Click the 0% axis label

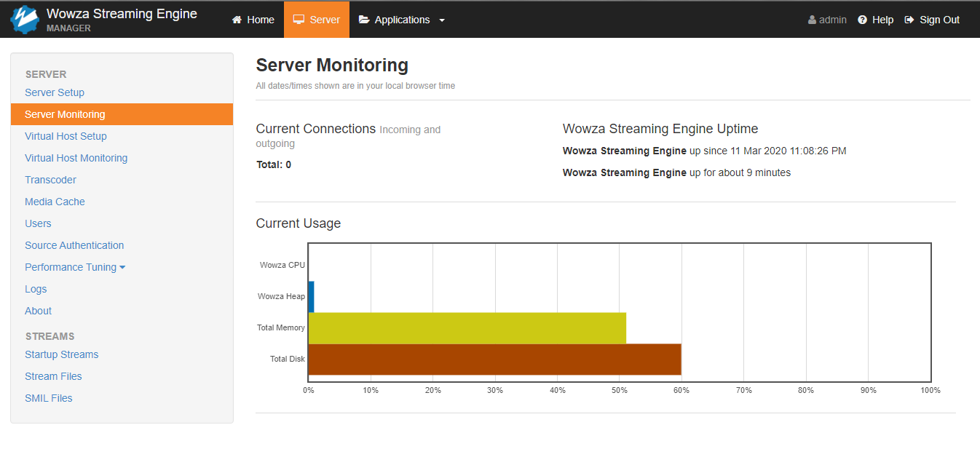pos(309,390)
